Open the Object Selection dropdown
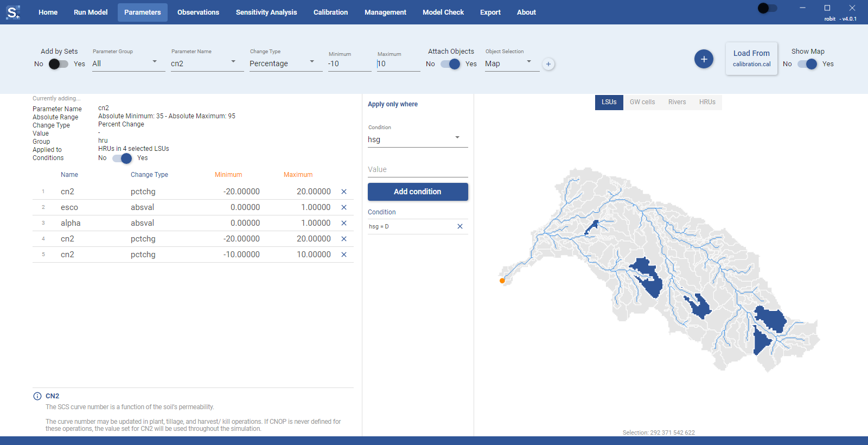868x445 pixels. [x=512, y=63]
